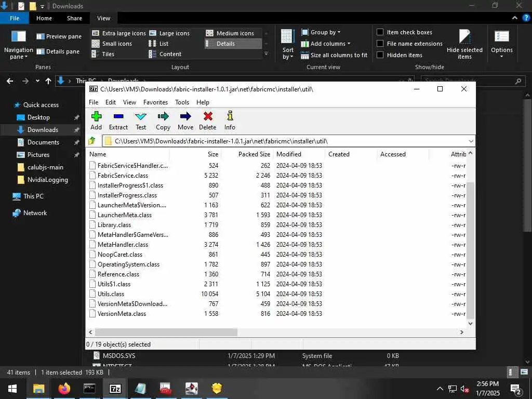Open the terminal app from the taskbar
The height and width of the screenshot is (399, 532).
(x=89, y=389)
